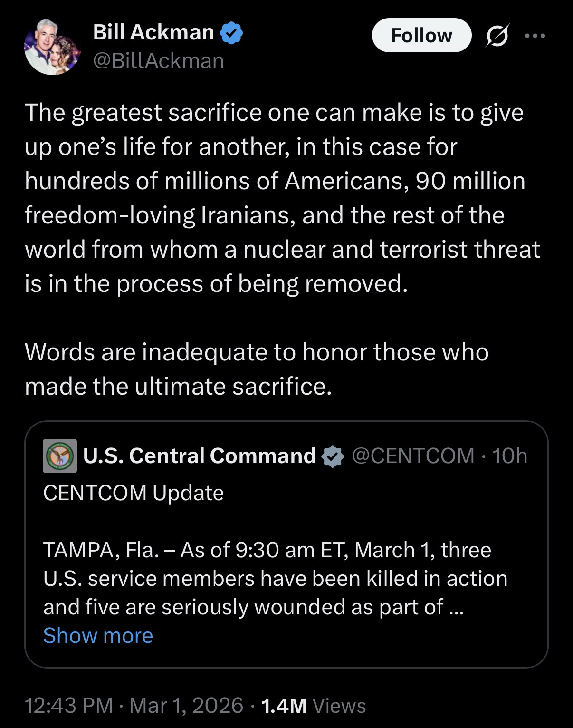Open the Bill Ackman display name

(x=153, y=32)
